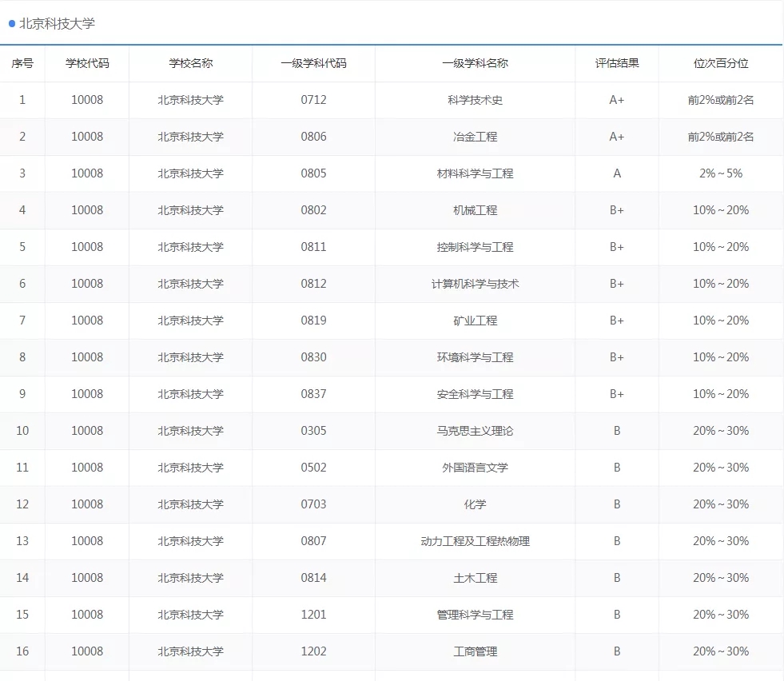
Task: Click the blue bullet beside 北京科技大学 heading
Action: click(12, 23)
